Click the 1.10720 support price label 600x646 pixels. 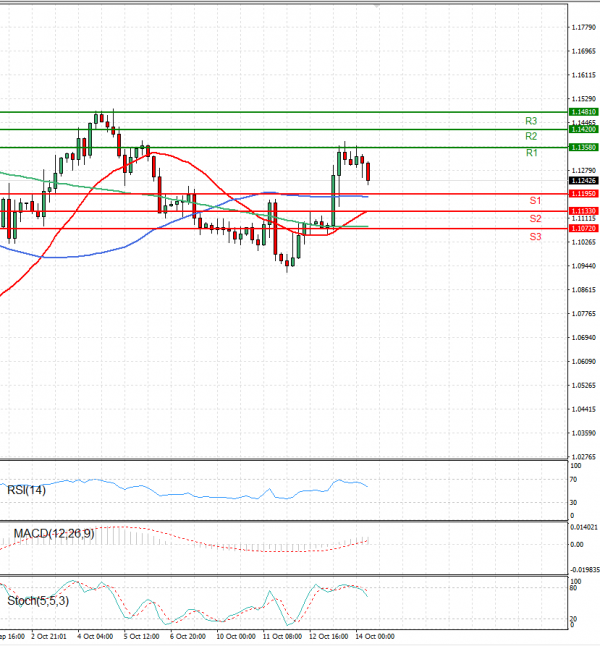pyautogui.click(x=583, y=228)
